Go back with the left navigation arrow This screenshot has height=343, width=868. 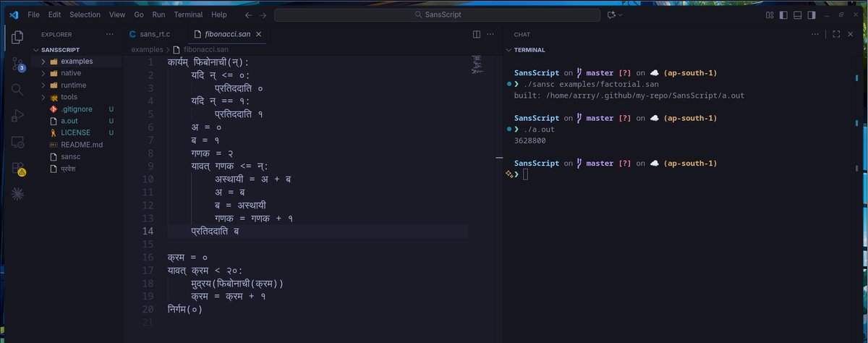249,14
